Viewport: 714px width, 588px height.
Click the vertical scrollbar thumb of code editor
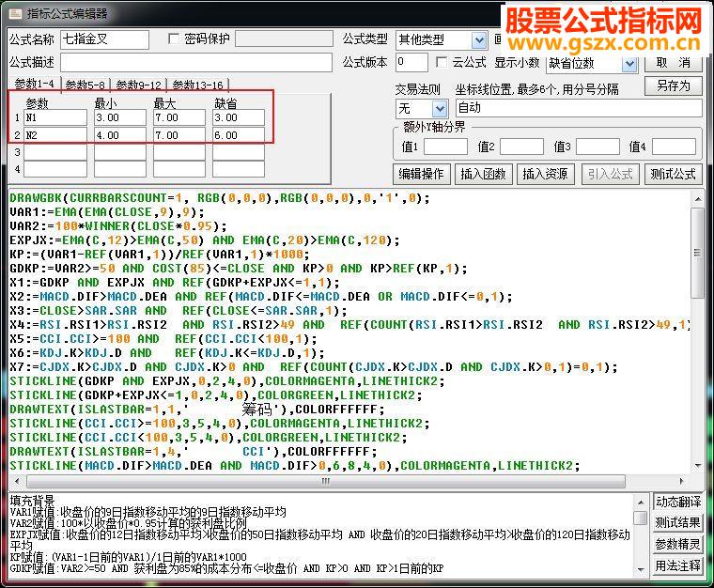point(697,253)
